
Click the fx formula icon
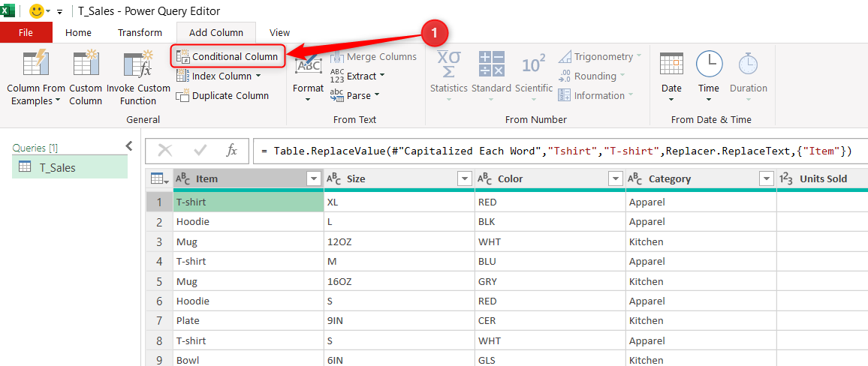pos(232,150)
